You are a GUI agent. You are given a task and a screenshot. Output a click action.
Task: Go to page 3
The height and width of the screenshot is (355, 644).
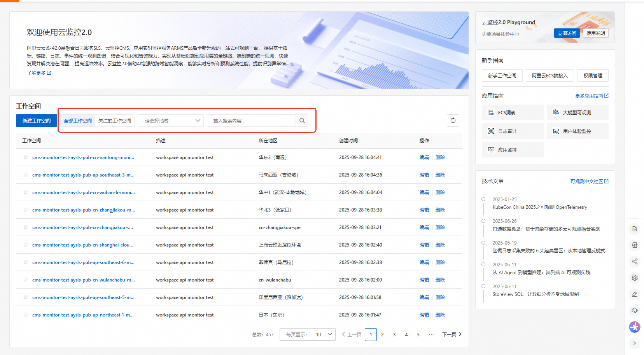pos(394,334)
